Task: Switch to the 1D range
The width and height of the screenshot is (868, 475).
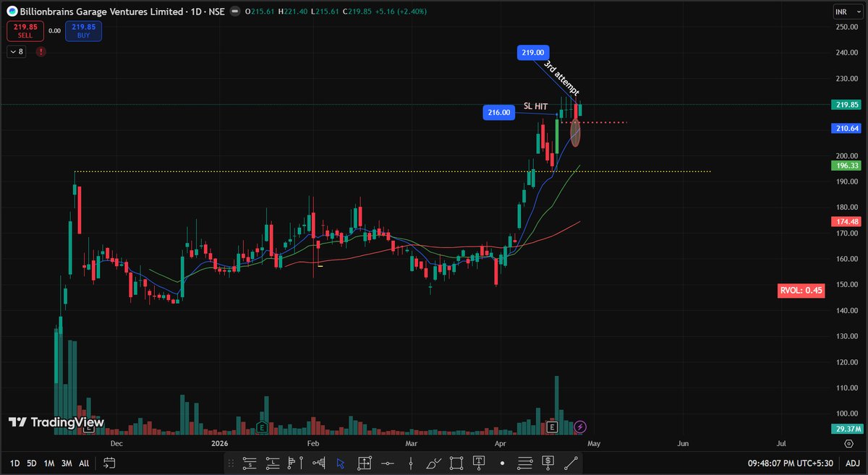Action: coord(15,462)
